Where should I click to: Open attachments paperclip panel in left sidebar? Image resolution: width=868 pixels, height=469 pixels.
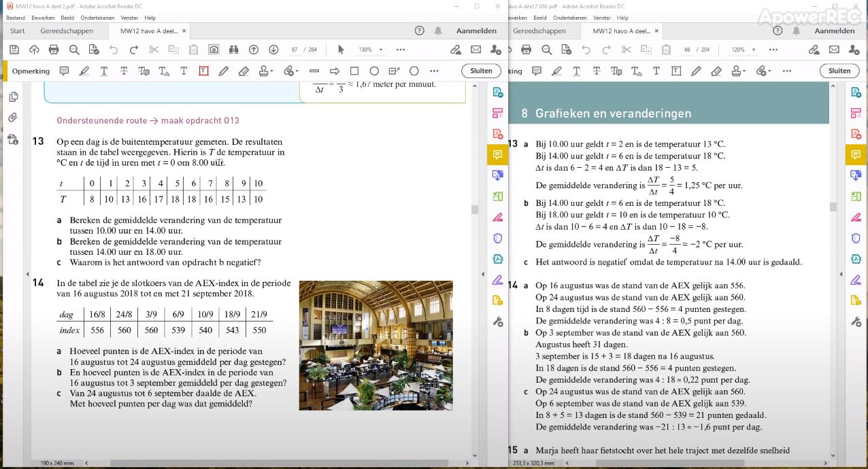[x=13, y=118]
